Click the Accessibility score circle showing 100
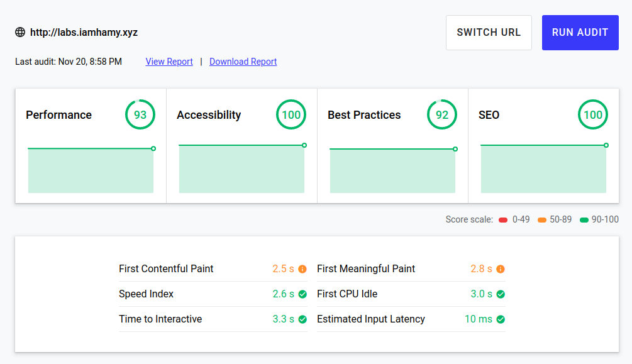 (x=291, y=114)
